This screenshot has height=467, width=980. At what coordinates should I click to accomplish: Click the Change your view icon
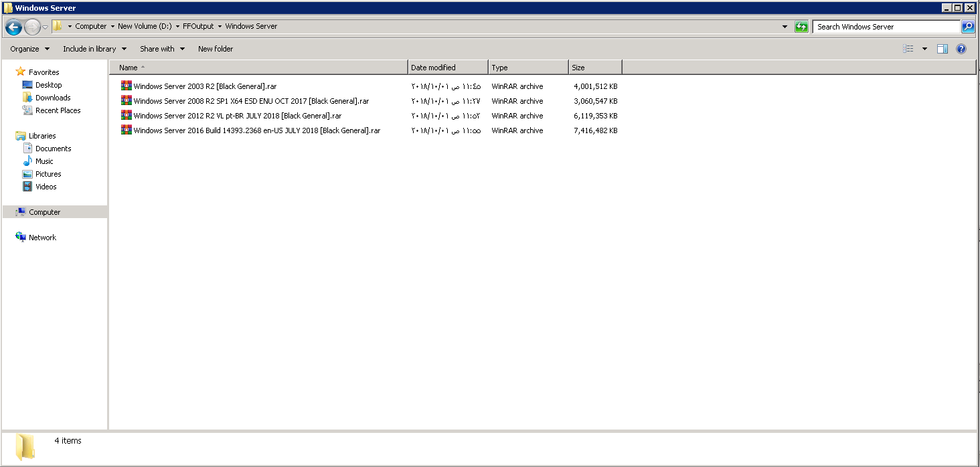908,49
